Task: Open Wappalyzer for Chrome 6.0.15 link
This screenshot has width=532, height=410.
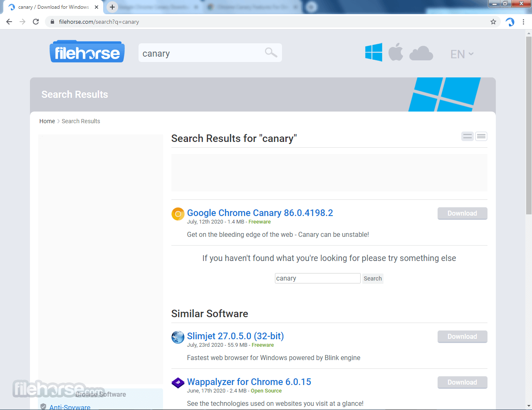Action: click(x=249, y=382)
